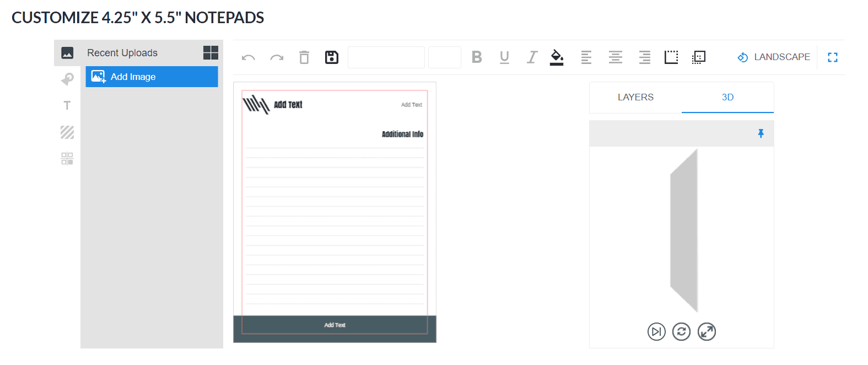Viewport: 868px width, 365px height.
Task: Open the font family dropdown field
Action: pyautogui.click(x=386, y=57)
